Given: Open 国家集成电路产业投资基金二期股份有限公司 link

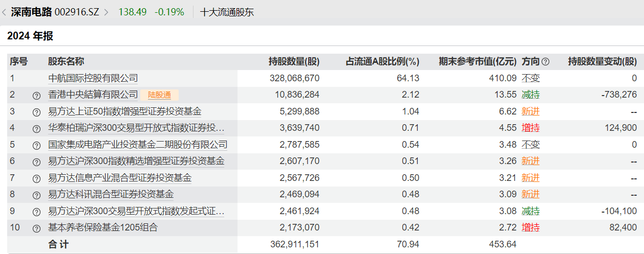Looking at the screenshot, I should tap(138, 145).
